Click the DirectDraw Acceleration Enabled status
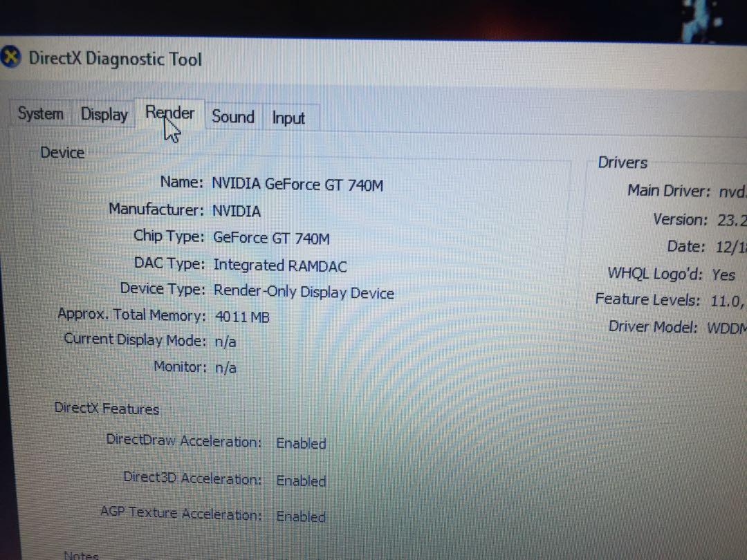Screen dimensions: 747x560 (x=301, y=443)
